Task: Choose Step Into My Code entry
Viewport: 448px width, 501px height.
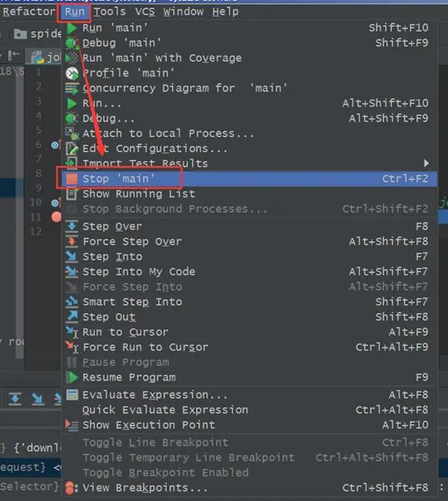Action: tap(249, 272)
